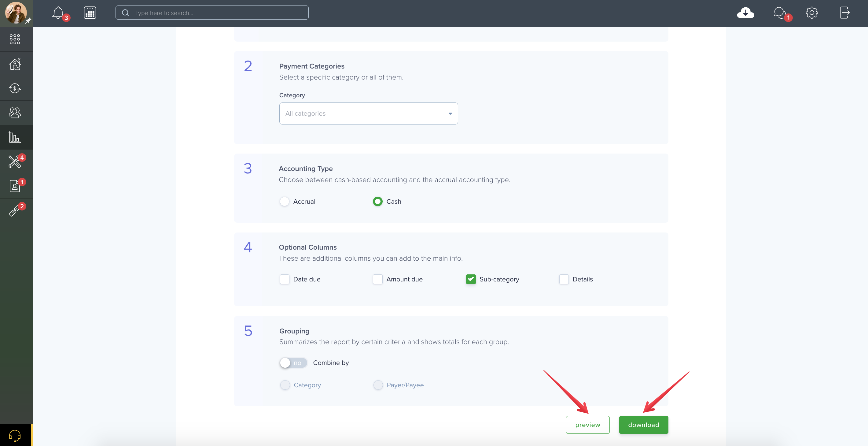Open settings gear icon
868x446 pixels.
(812, 13)
